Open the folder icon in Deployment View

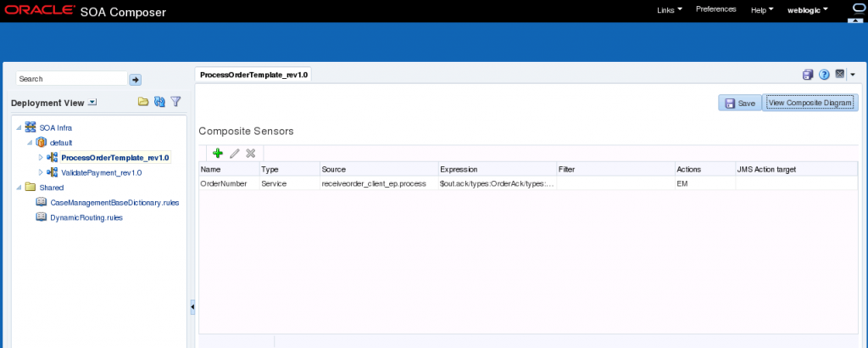143,102
